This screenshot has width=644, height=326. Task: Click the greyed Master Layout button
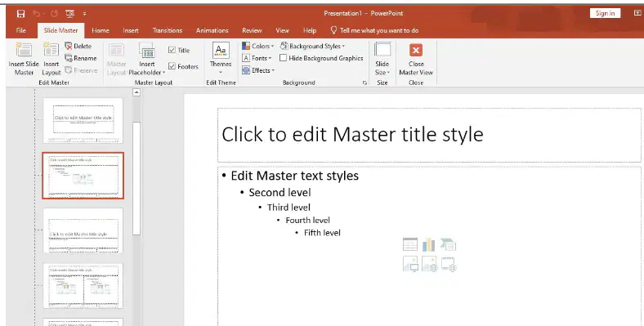click(116, 59)
